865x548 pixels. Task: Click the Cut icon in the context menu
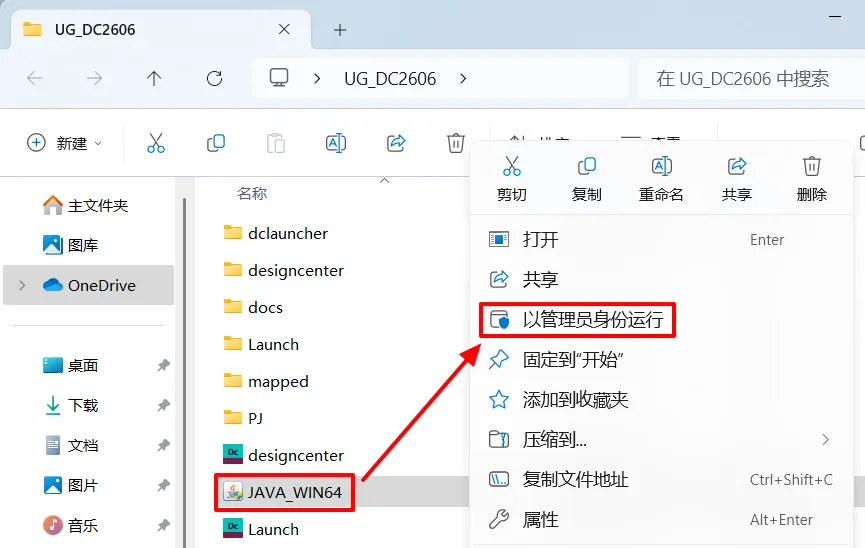tap(511, 166)
